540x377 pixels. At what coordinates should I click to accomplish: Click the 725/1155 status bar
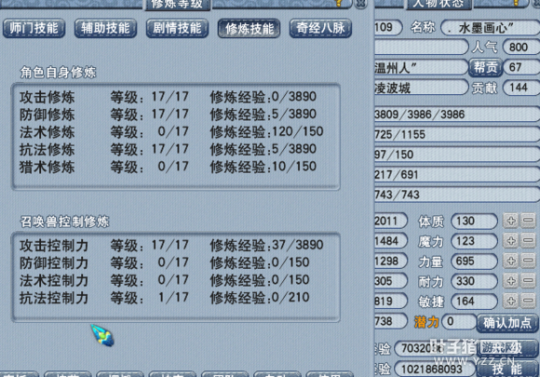click(457, 134)
